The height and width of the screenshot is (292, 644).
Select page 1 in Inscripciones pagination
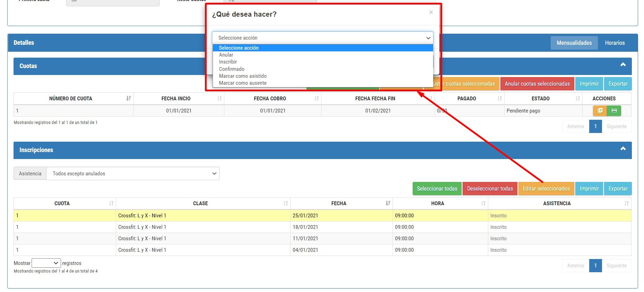pos(595,266)
